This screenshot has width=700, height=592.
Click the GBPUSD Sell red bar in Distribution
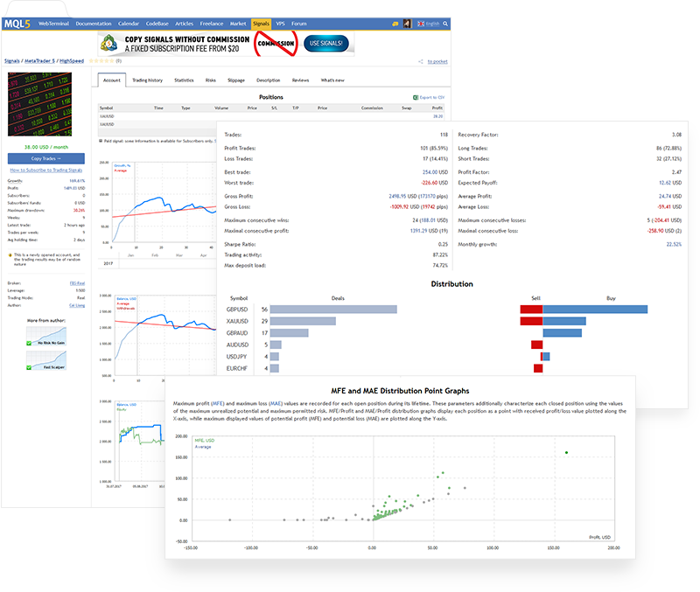pyautogui.click(x=530, y=309)
